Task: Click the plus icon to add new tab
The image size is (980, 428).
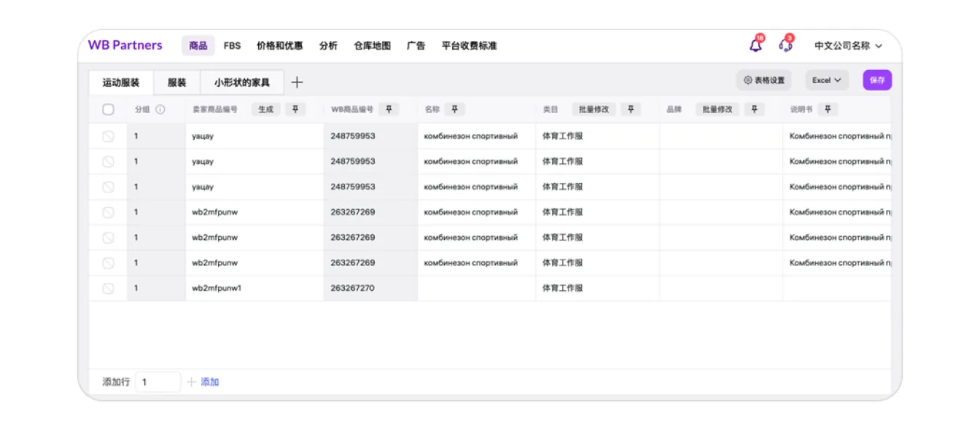Action: tap(297, 82)
